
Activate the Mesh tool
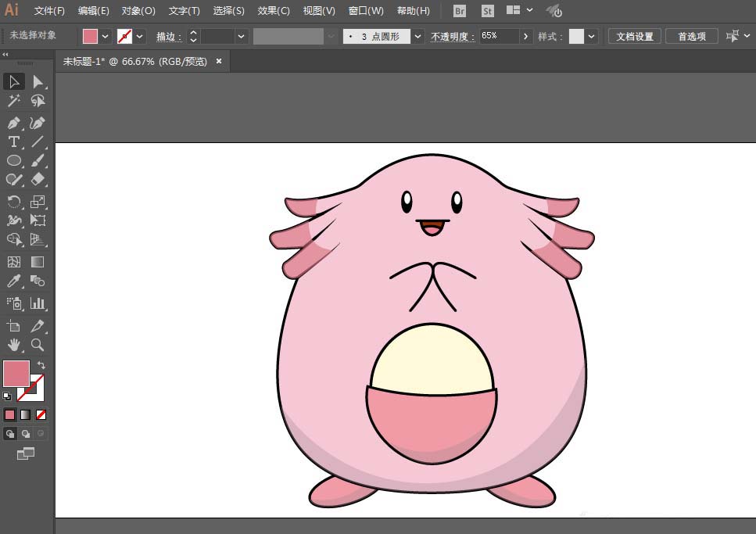14,261
